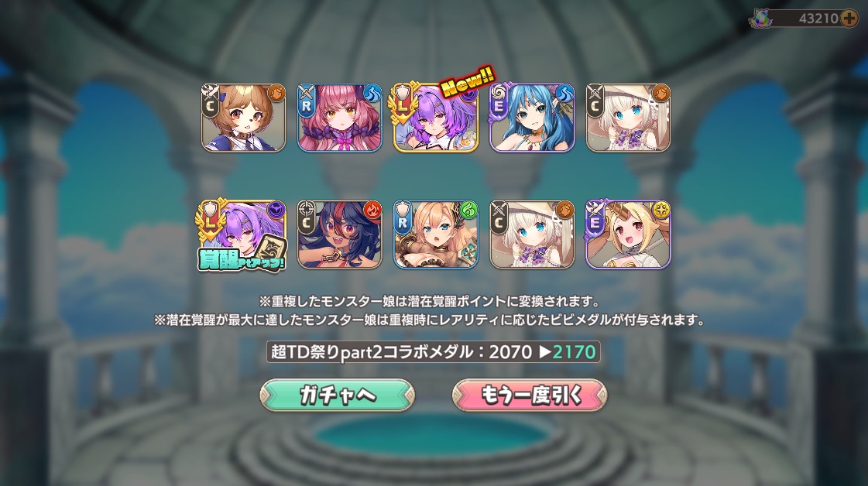868x486 pixels.
Task: Select the dark-haired fire element C card
Action: pos(340,234)
